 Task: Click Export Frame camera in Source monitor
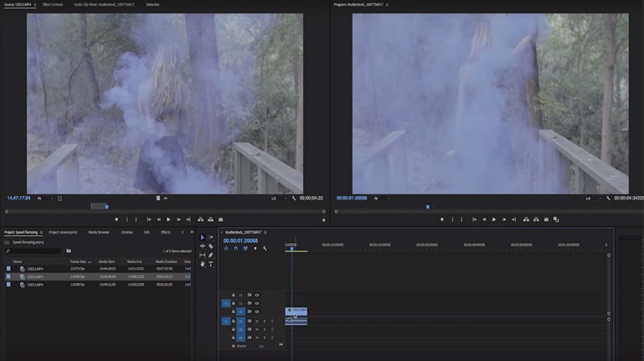(221, 220)
